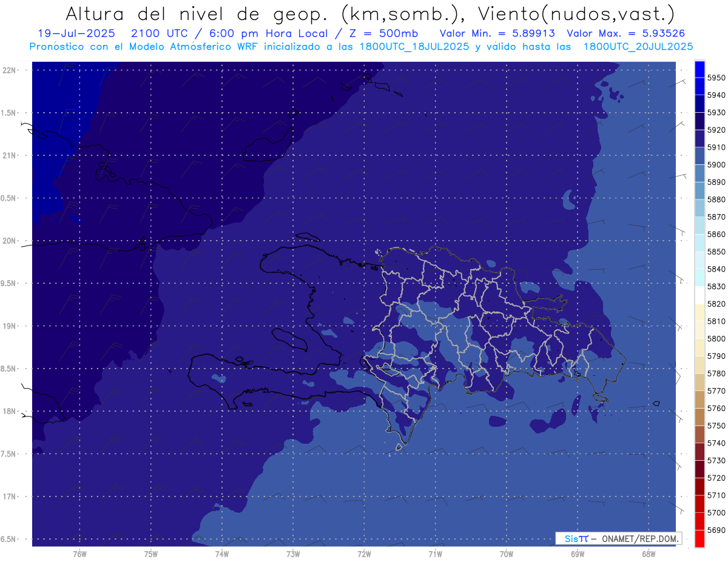Click the '5870' legend value
The height and width of the screenshot is (562, 728).
716,216
